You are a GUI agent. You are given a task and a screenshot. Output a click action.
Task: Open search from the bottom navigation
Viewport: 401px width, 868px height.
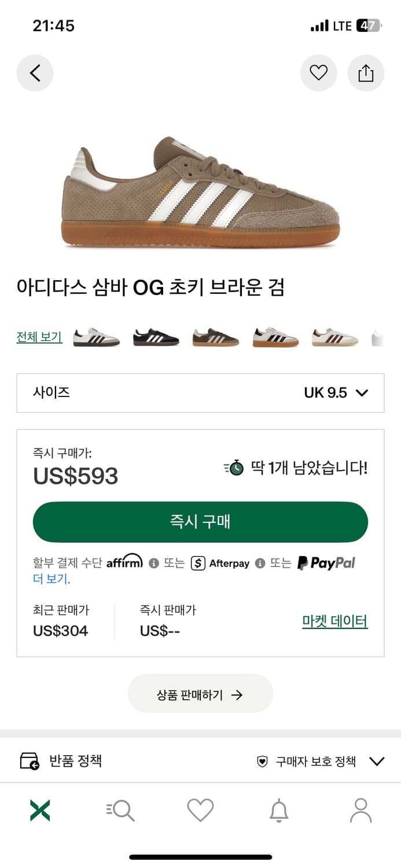click(120, 810)
